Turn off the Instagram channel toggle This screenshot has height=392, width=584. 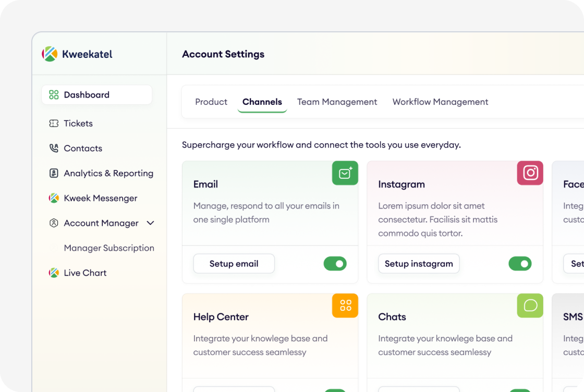tap(520, 264)
